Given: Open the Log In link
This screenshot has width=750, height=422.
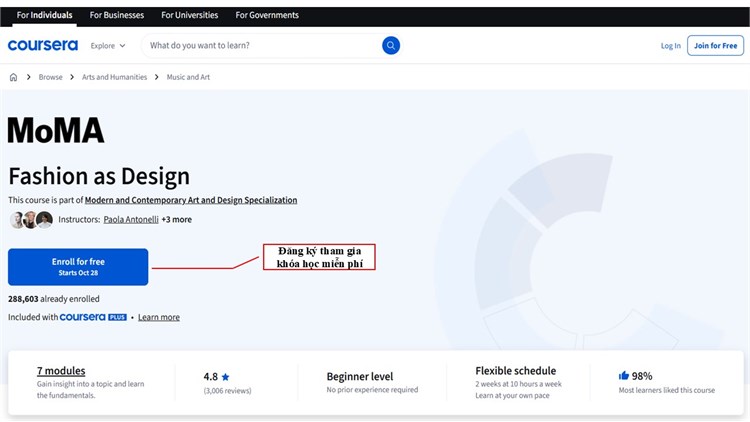Looking at the screenshot, I should (670, 45).
